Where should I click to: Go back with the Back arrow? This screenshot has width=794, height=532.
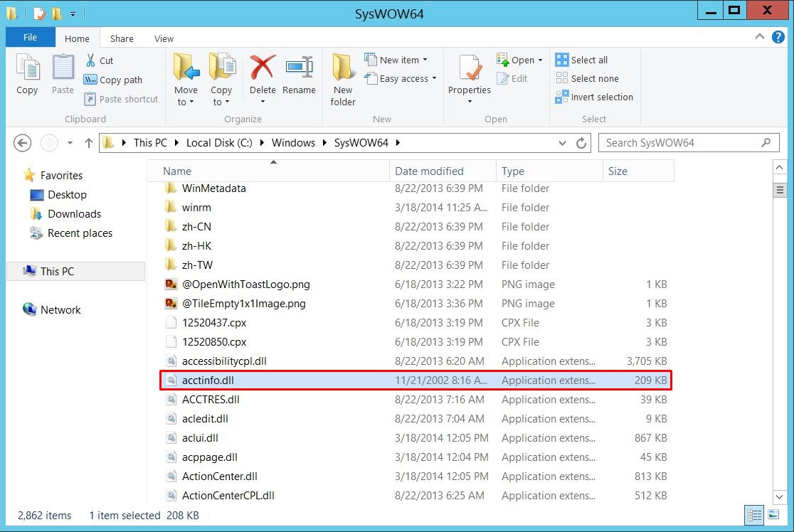tap(22, 143)
